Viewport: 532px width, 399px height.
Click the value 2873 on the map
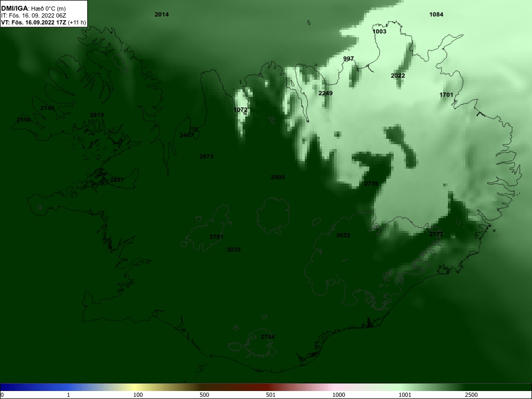click(x=206, y=156)
